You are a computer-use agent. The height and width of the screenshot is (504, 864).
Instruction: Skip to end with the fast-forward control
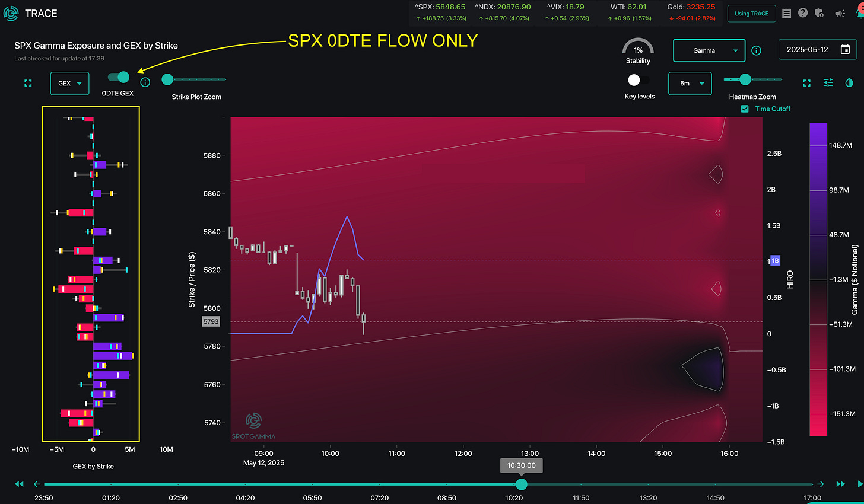[x=840, y=484]
